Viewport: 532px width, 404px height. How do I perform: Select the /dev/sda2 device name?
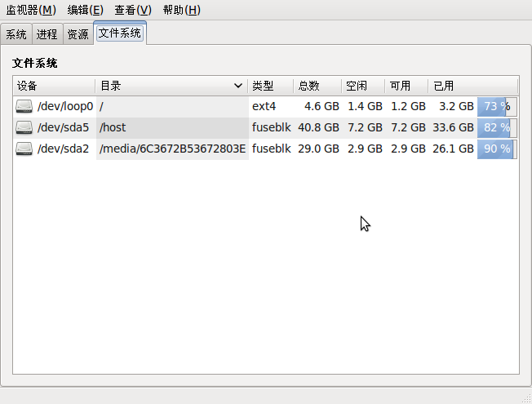coord(63,149)
